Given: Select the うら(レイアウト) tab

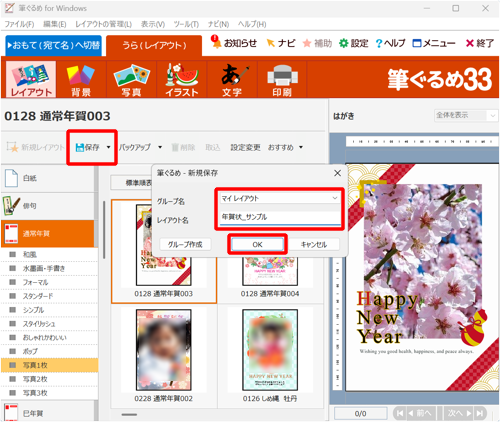Looking at the screenshot, I should pyautogui.click(x=154, y=46).
